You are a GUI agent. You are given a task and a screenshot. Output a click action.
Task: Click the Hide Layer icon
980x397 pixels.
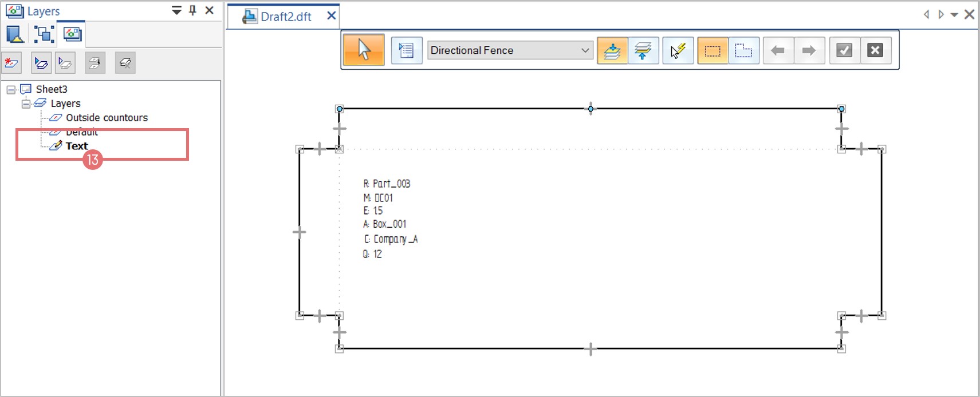65,63
